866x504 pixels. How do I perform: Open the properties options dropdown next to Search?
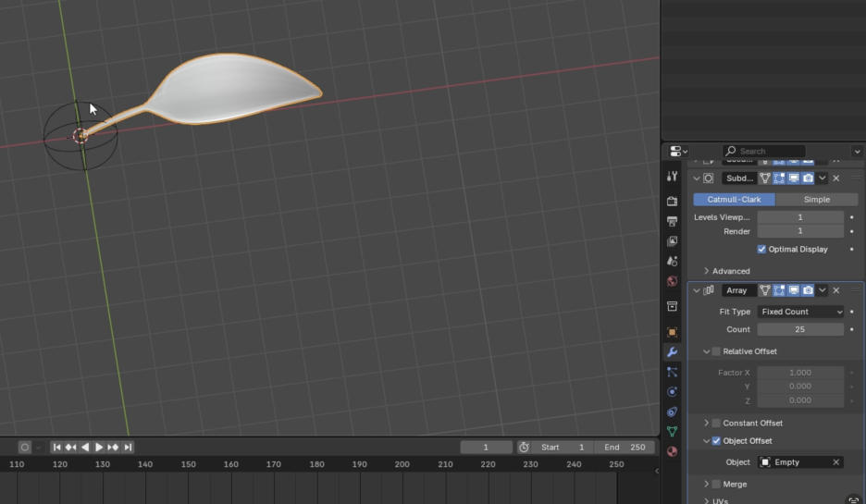857,151
